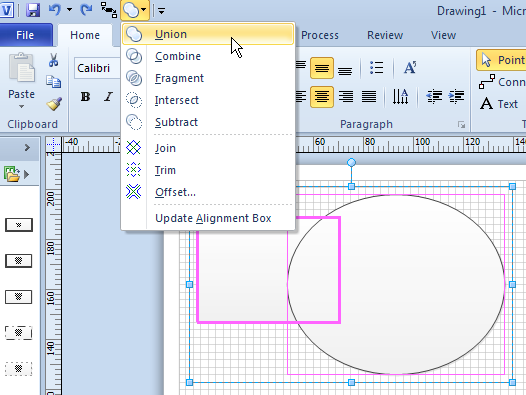Open the Undo history dropdown arrow
Screen dimensions: 526x395
69,10
